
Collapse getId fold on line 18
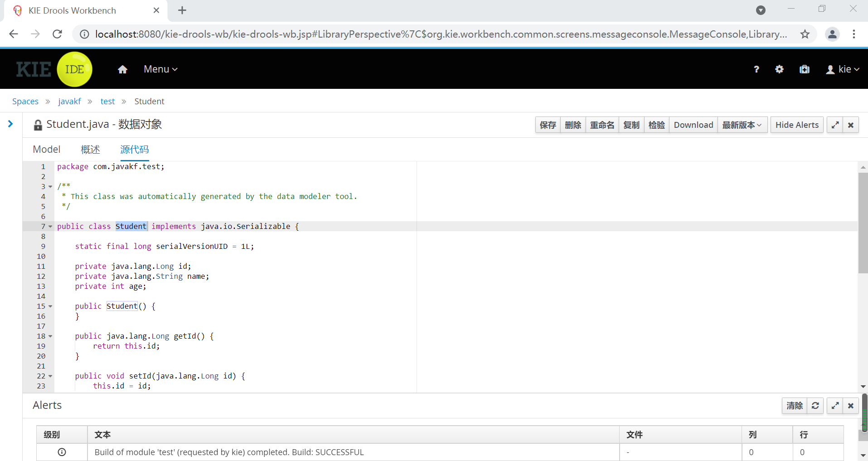coord(50,336)
